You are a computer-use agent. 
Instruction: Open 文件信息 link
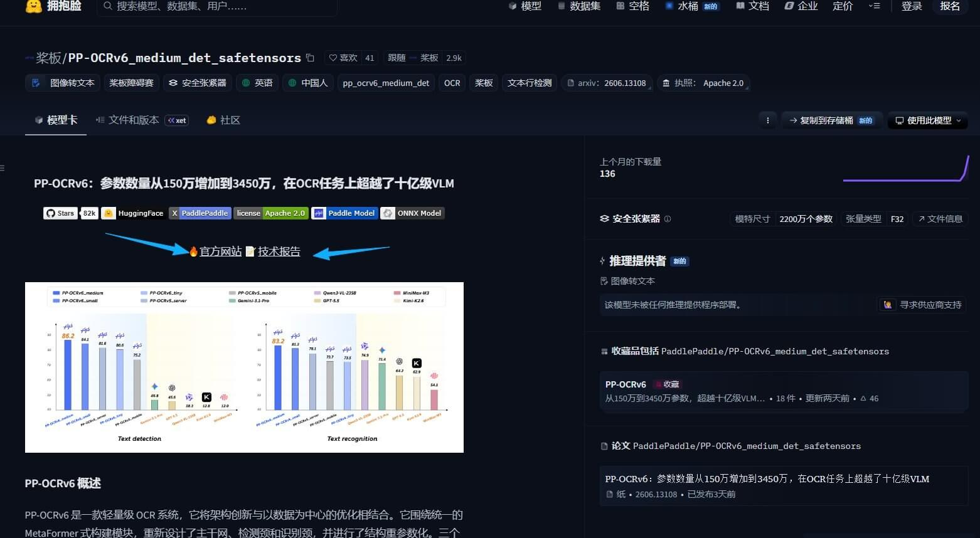[x=940, y=219]
